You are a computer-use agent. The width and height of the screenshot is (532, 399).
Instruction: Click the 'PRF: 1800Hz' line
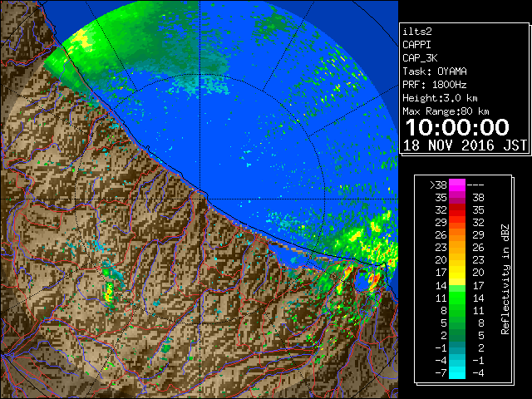tap(435, 85)
